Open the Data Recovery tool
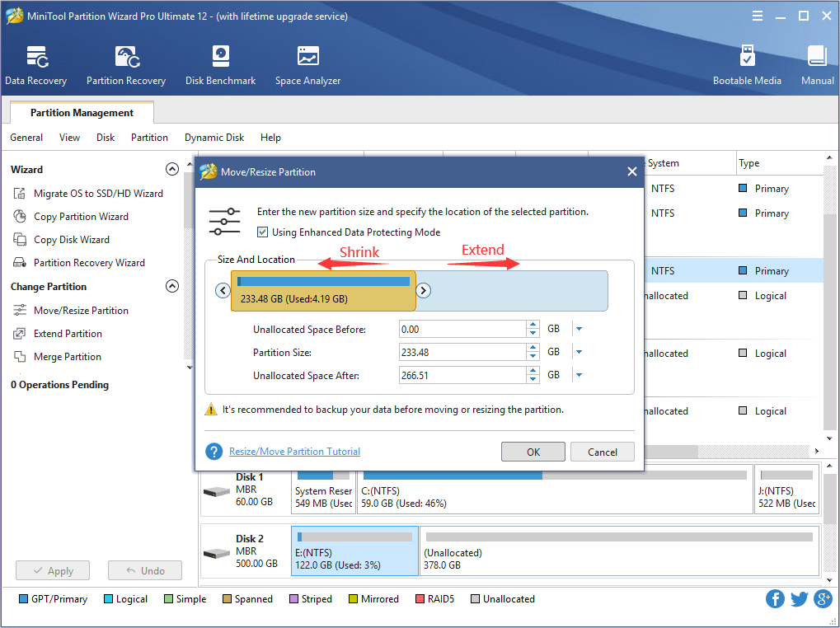Viewport: 840px width, 628px height. pos(35,64)
